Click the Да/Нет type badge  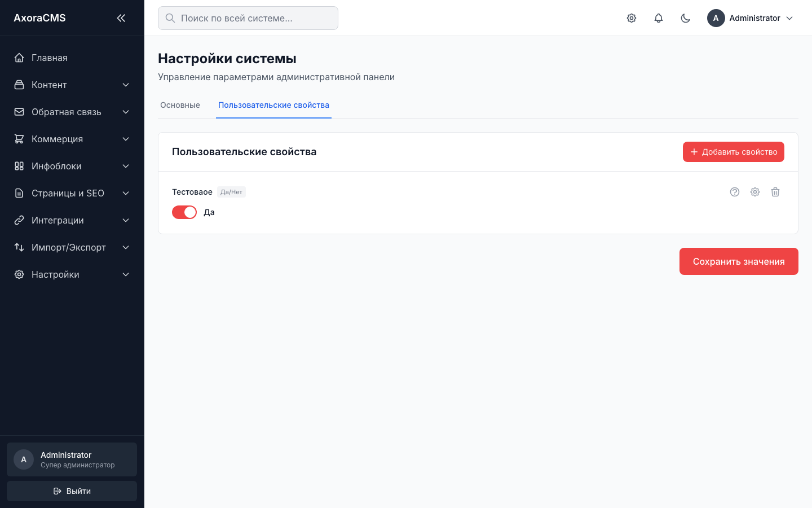click(x=231, y=192)
